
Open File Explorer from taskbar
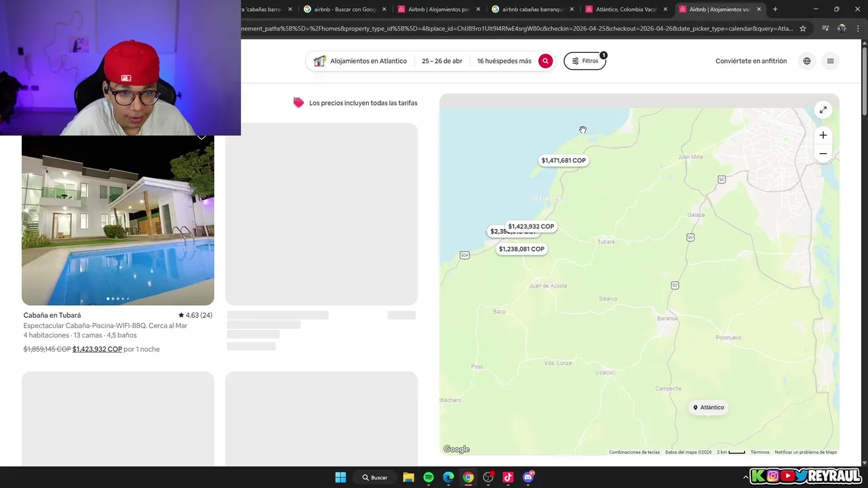408,477
